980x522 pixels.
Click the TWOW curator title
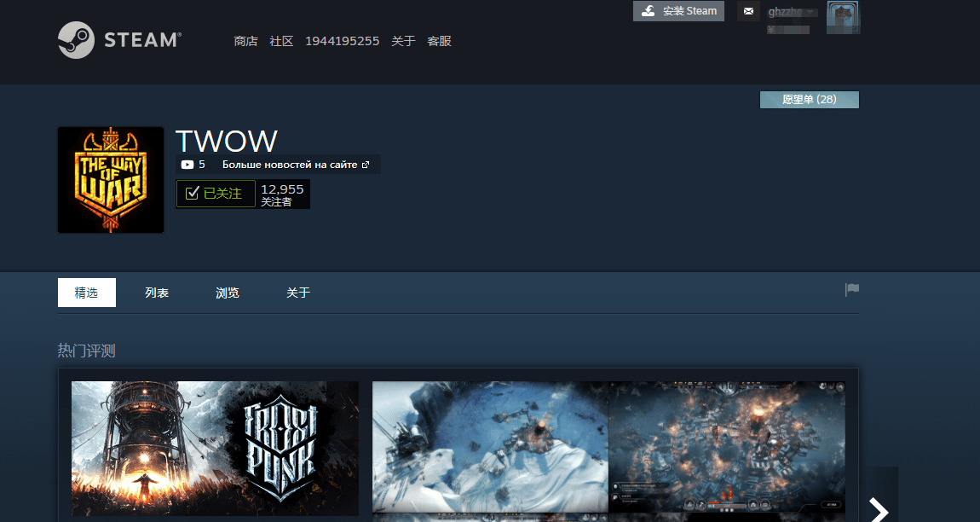226,142
